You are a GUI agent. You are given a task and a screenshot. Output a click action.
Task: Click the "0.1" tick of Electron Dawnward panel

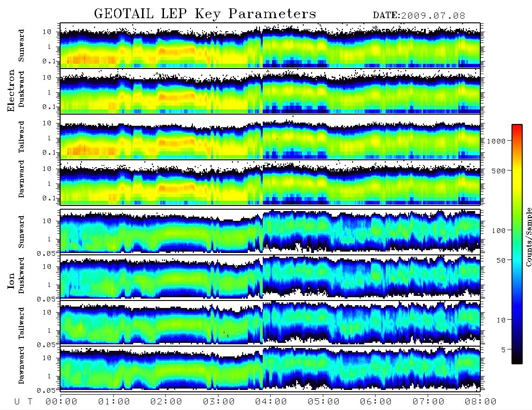pos(49,198)
